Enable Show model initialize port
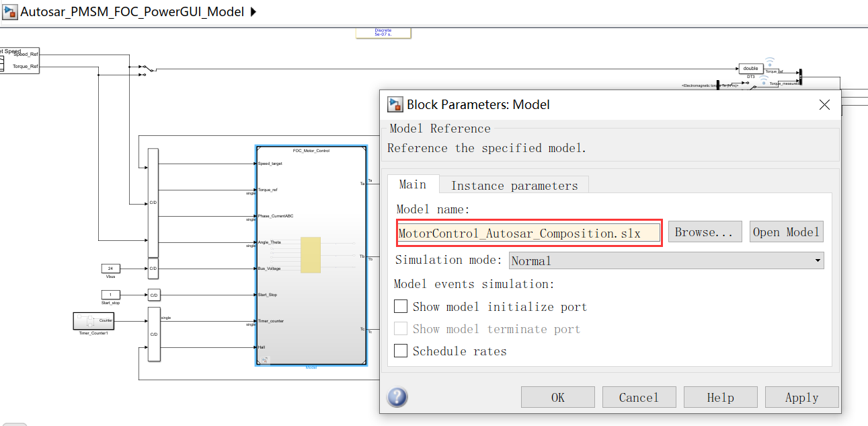This screenshot has width=868, height=426. click(x=400, y=306)
